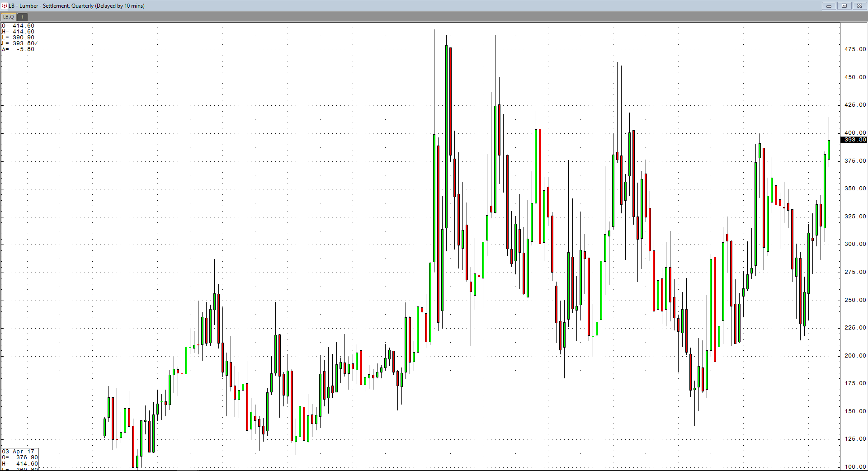868x471 pixels.
Task: Click the highlighted 393.80 current price marker
Action: pyautogui.click(x=854, y=140)
